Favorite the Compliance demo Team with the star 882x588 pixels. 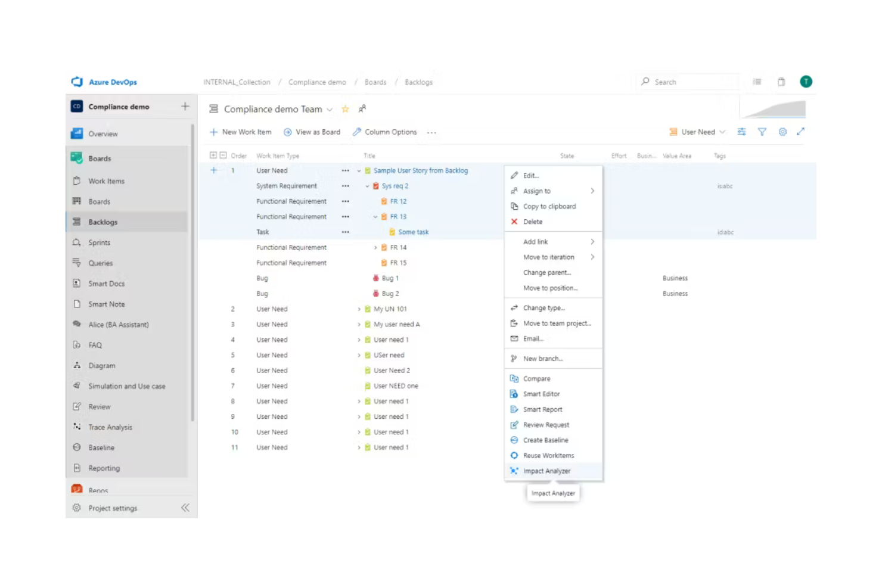coord(345,109)
